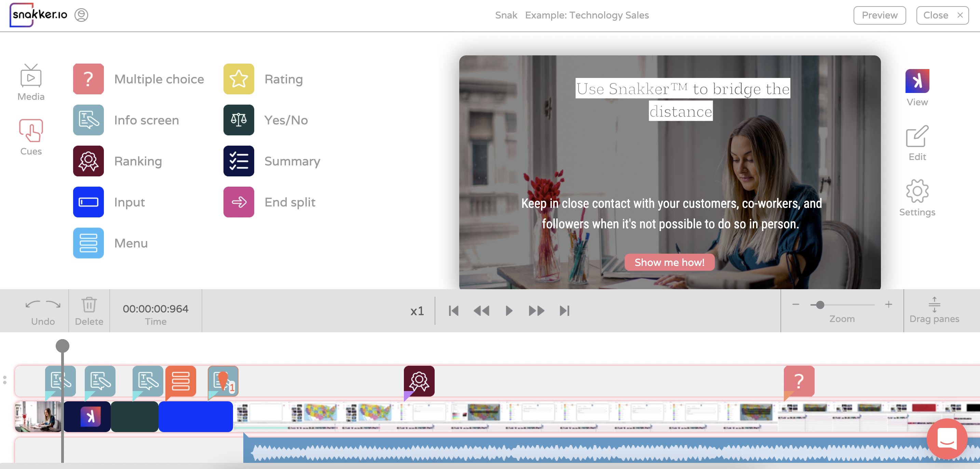This screenshot has width=980, height=469.
Task: Click the Preview button
Action: [879, 15]
